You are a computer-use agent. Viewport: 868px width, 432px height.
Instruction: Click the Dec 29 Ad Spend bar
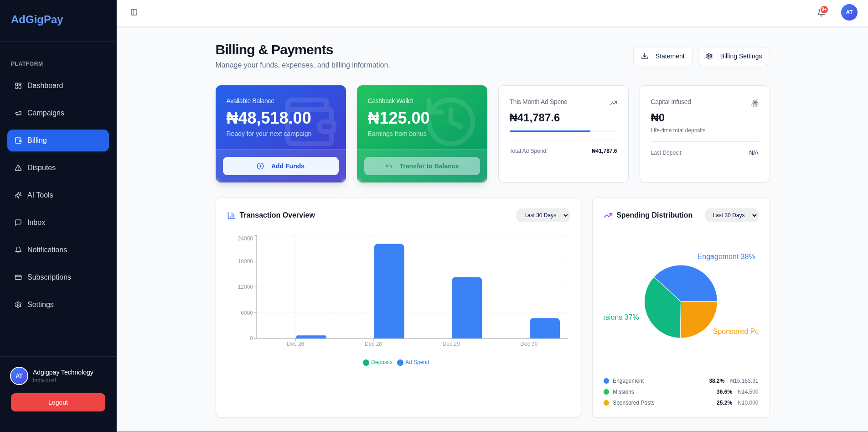point(467,308)
